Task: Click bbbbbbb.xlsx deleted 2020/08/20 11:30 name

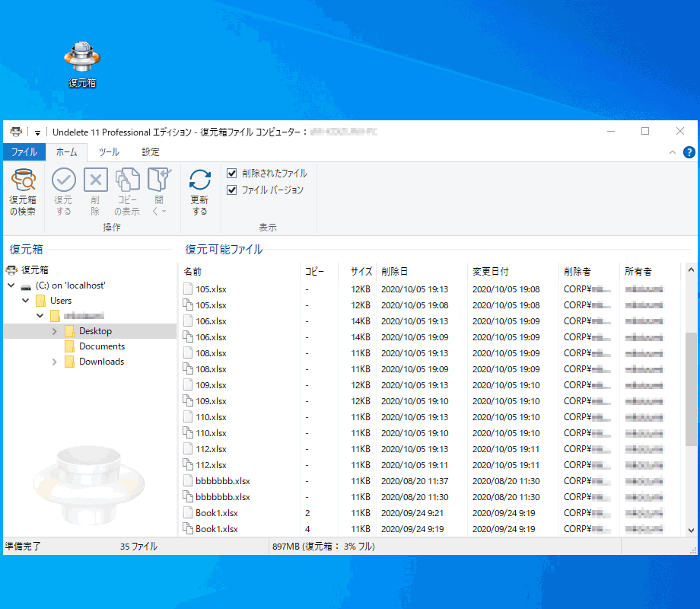Action: [223, 497]
